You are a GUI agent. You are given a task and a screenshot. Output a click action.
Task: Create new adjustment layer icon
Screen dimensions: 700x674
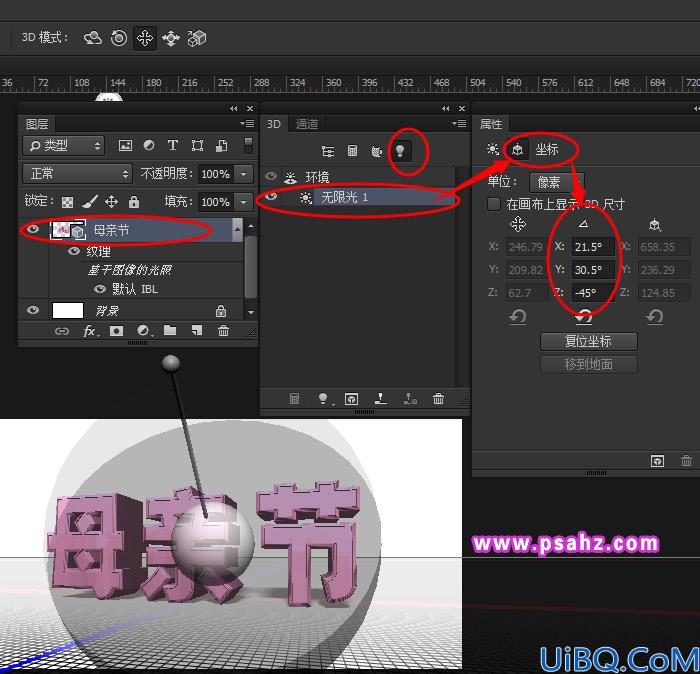click(x=143, y=331)
